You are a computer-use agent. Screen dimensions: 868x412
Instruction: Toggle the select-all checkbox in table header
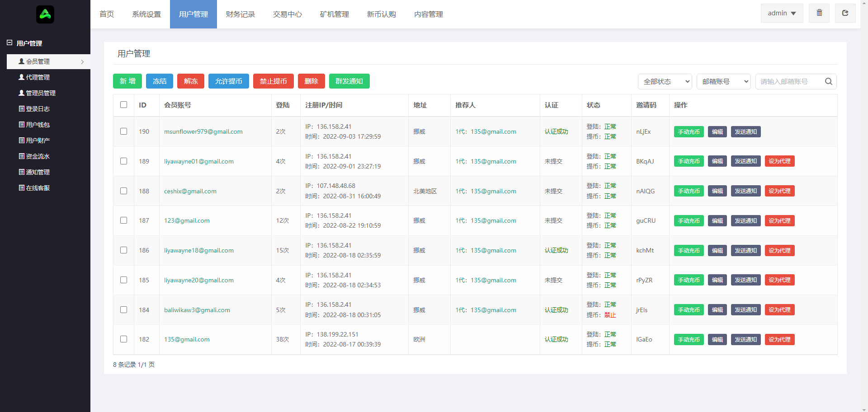click(123, 105)
